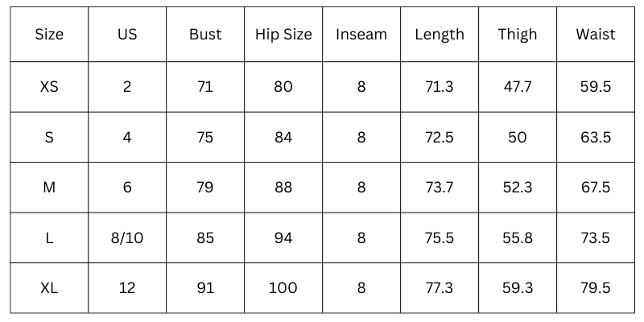Select hip size 100 cell
The width and height of the screenshot is (644, 322).
tap(283, 287)
